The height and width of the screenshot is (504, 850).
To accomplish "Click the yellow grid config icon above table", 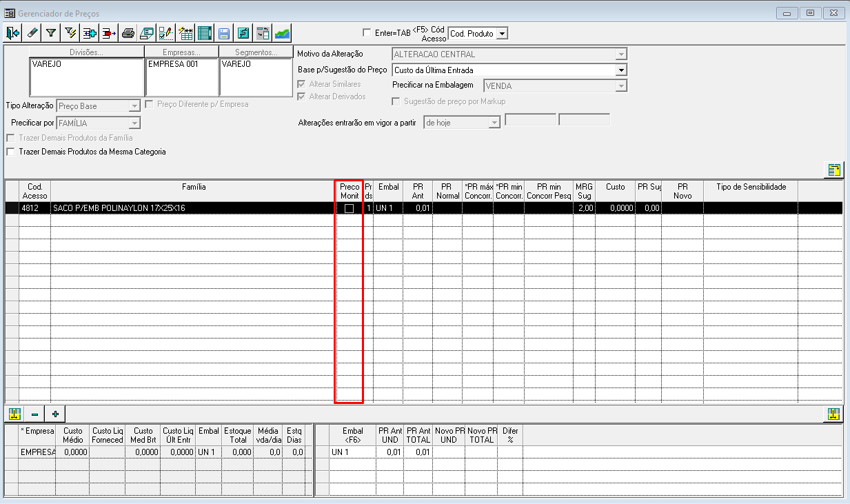I will (x=834, y=170).
